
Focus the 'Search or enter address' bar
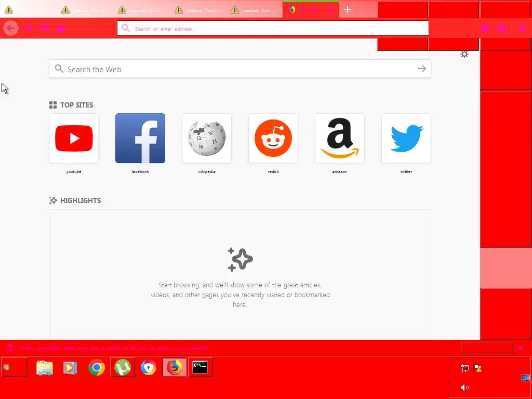point(273,28)
